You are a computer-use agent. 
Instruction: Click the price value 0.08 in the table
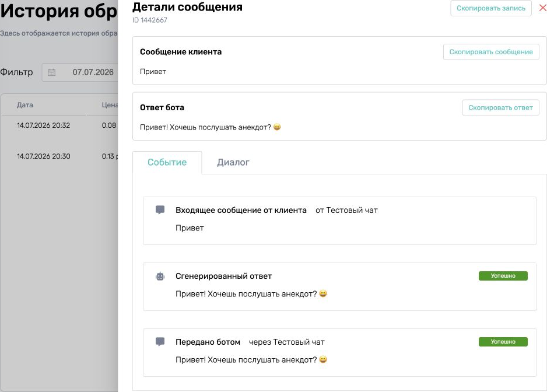[x=109, y=125]
